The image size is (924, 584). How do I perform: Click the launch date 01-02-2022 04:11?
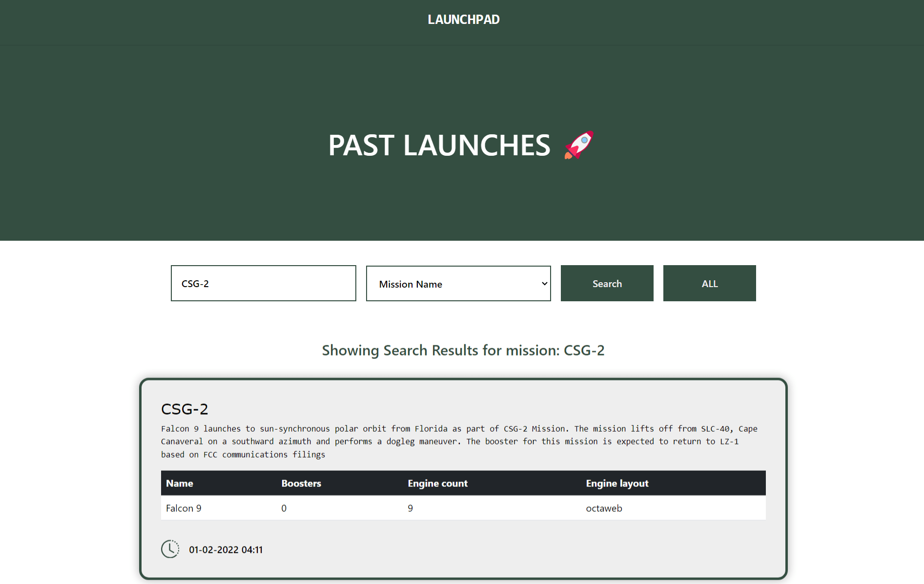(x=226, y=550)
